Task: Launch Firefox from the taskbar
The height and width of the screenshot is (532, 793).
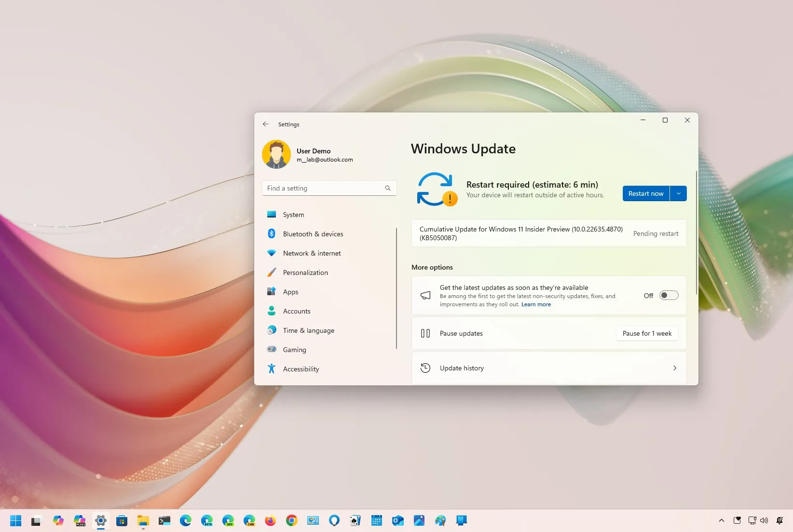Action: tap(271, 520)
